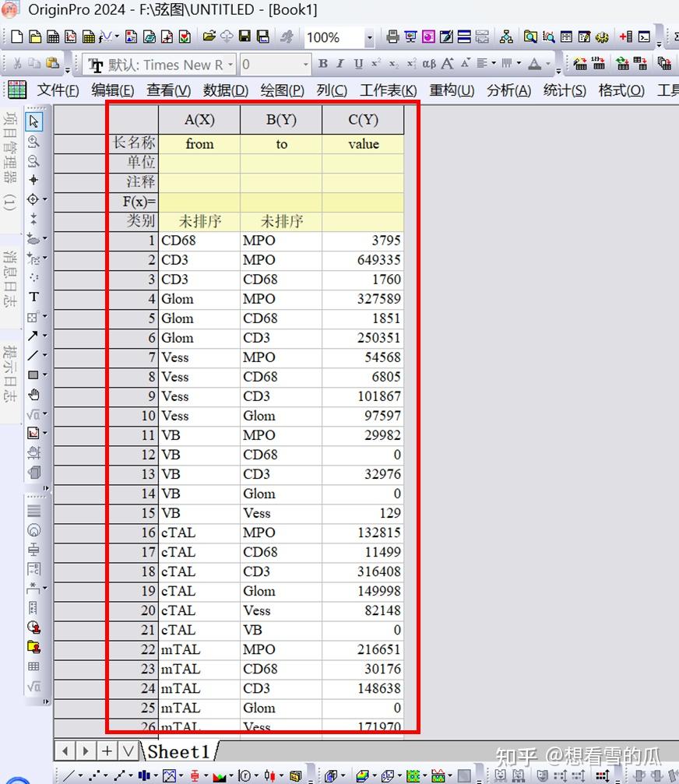Select the Pan hand tool
679x784 pixels.
click(x=33, y=395)
